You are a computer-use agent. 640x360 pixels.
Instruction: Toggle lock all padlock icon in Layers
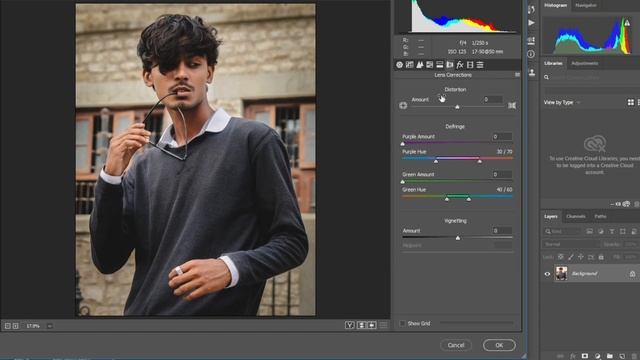(x=601, y=257)
